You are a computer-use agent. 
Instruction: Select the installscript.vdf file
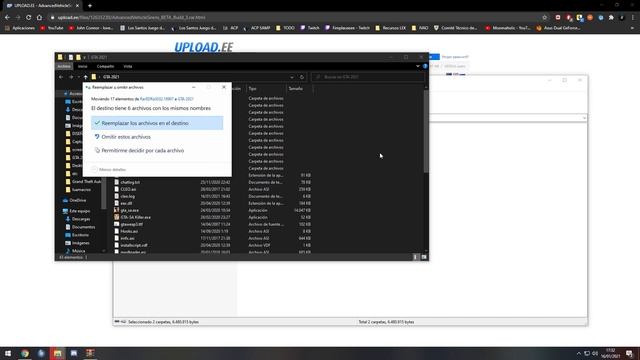coord(134,245)
